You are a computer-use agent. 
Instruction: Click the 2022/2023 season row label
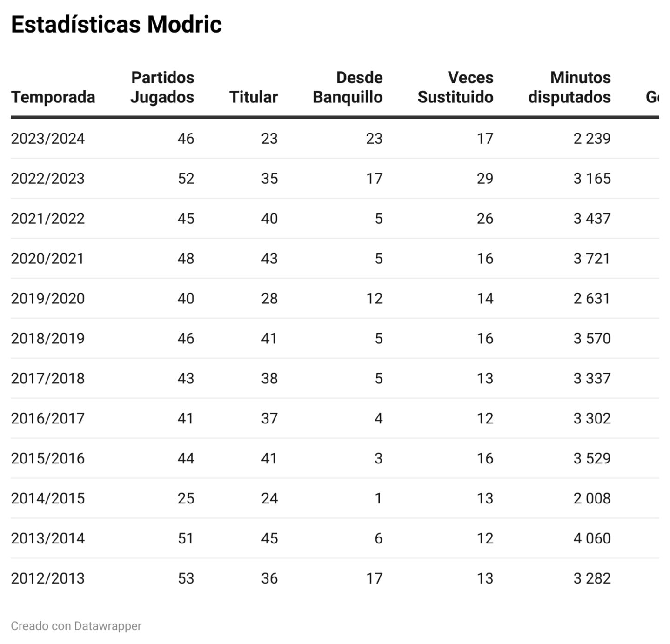48,179
